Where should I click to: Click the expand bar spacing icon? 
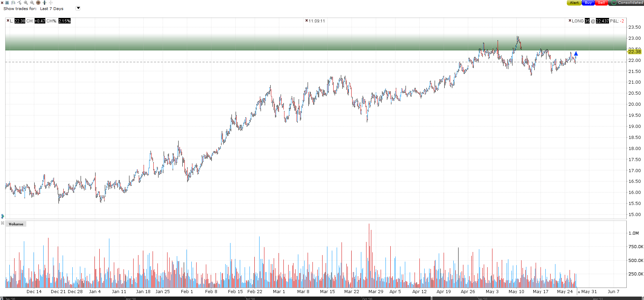pos(44,2)
